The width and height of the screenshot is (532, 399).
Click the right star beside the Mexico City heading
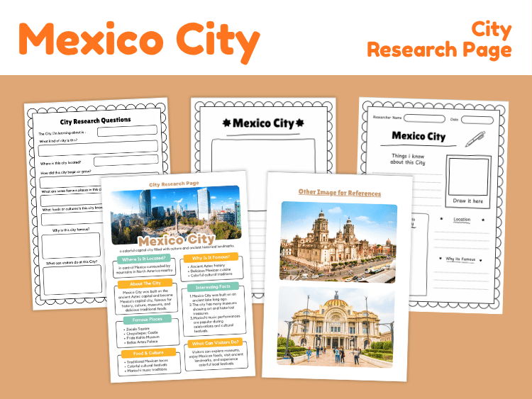pyautogui.click(x=299, y=123)
